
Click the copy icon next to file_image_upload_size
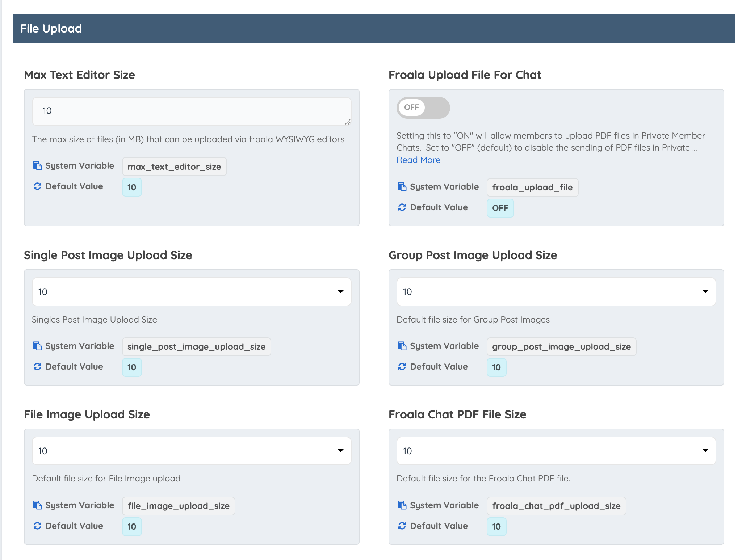tap(37, 505)
